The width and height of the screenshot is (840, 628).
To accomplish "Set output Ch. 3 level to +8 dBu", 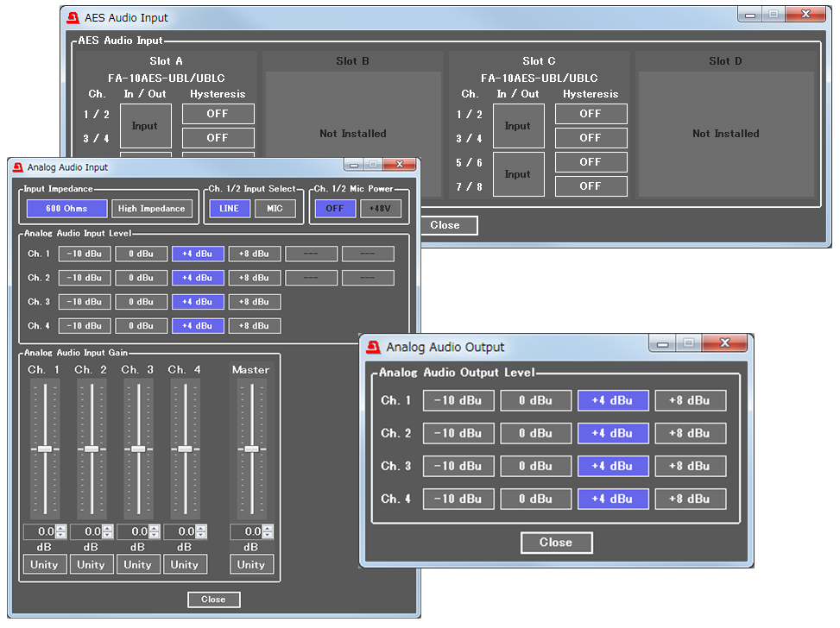I will 690,466.
